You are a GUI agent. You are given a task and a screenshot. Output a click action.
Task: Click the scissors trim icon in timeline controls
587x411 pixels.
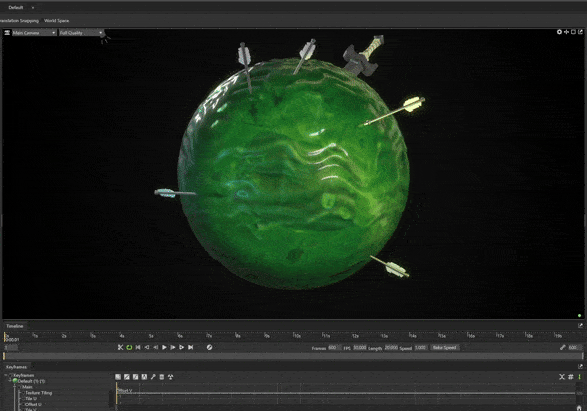[120, 347]
